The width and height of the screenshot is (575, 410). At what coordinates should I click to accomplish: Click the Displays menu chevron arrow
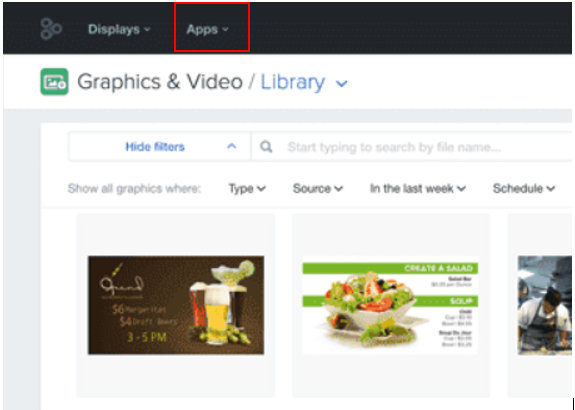(147, 29)
